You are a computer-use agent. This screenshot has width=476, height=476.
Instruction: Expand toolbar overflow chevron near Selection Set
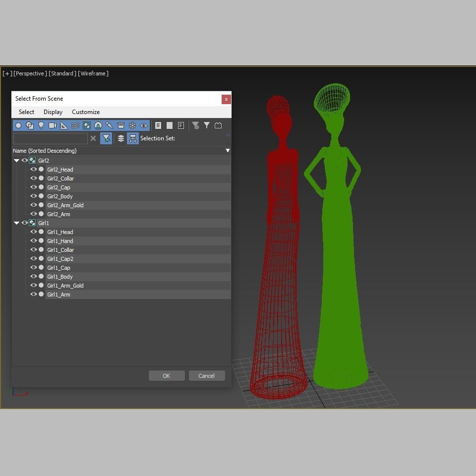[228, 135]
